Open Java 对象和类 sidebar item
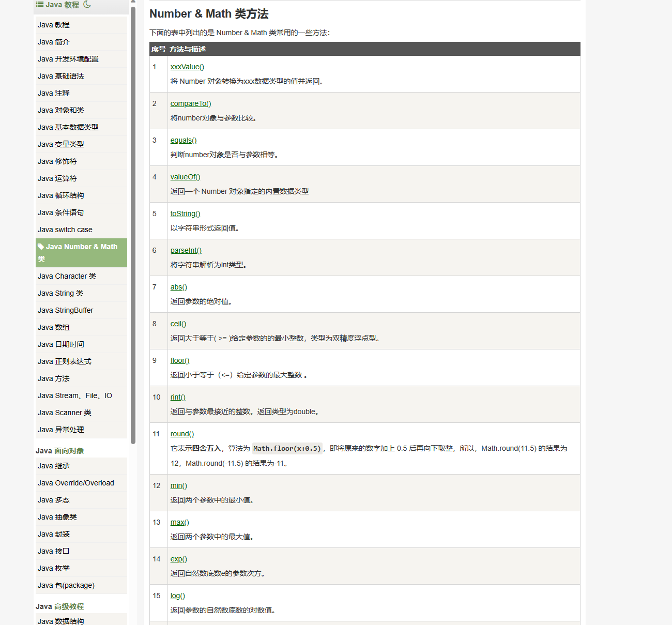This screenshot has width=672, height=625. click(81, 110)
